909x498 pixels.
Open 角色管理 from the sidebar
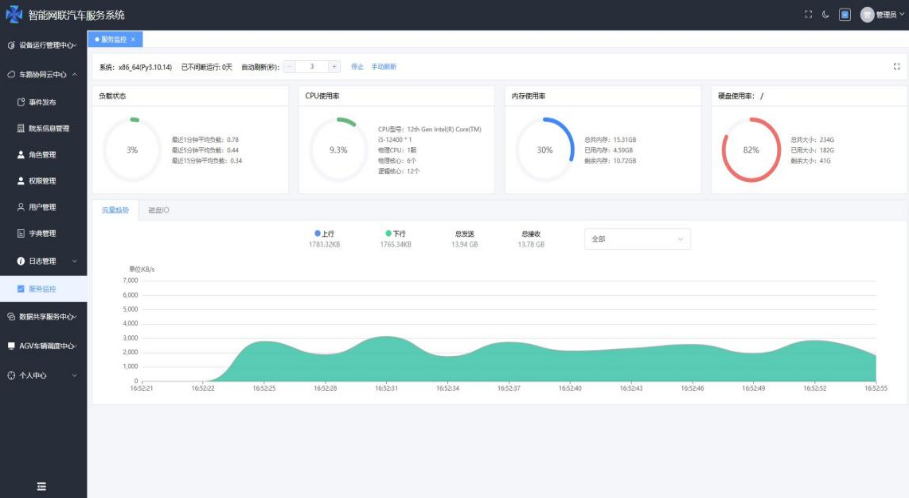click(x=43, y=155)
